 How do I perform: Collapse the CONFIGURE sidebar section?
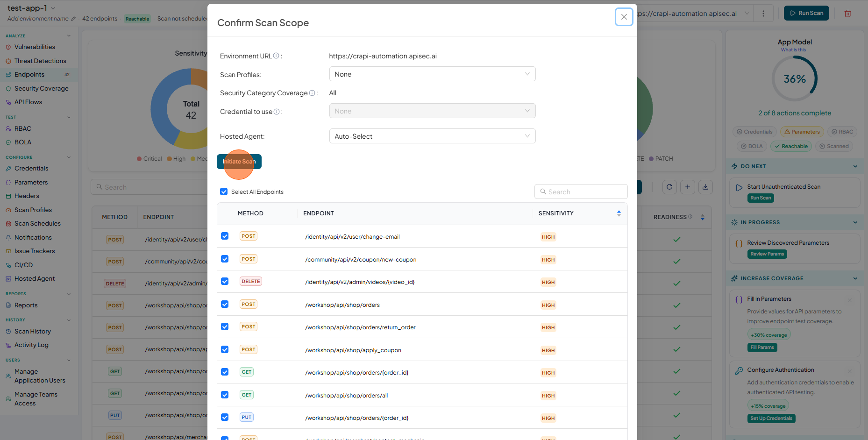click(x=69, y=157)
